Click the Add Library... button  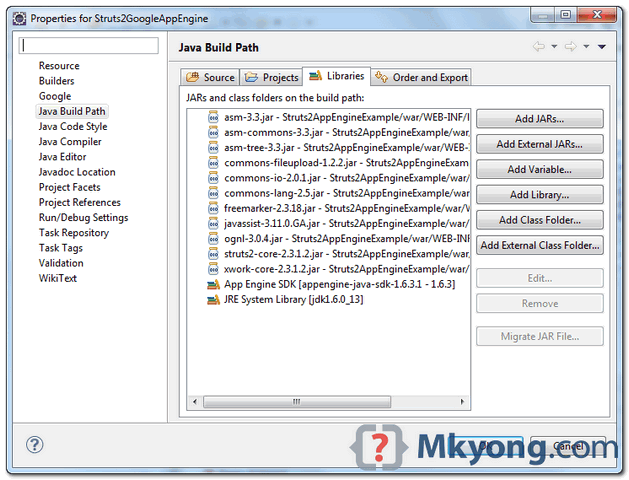coord(540,195)
